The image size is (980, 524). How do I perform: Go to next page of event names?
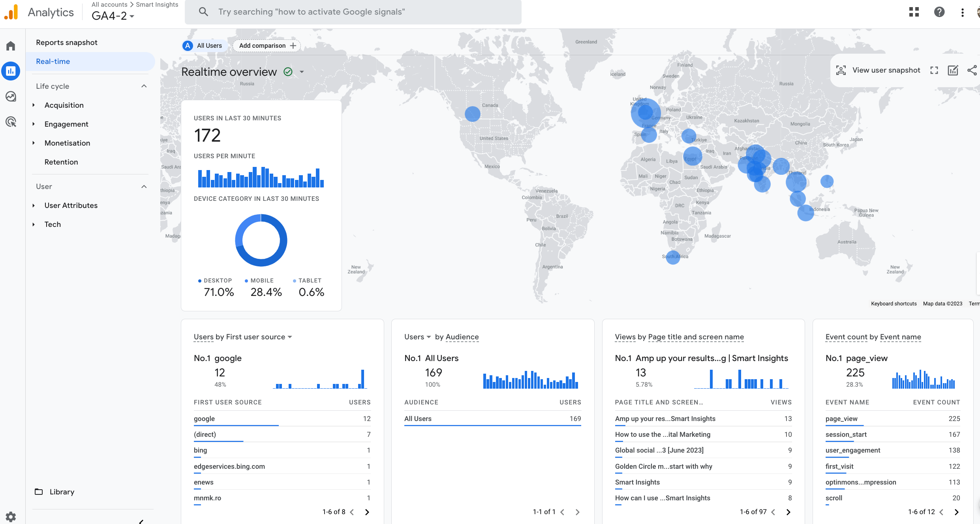point(956,512)
